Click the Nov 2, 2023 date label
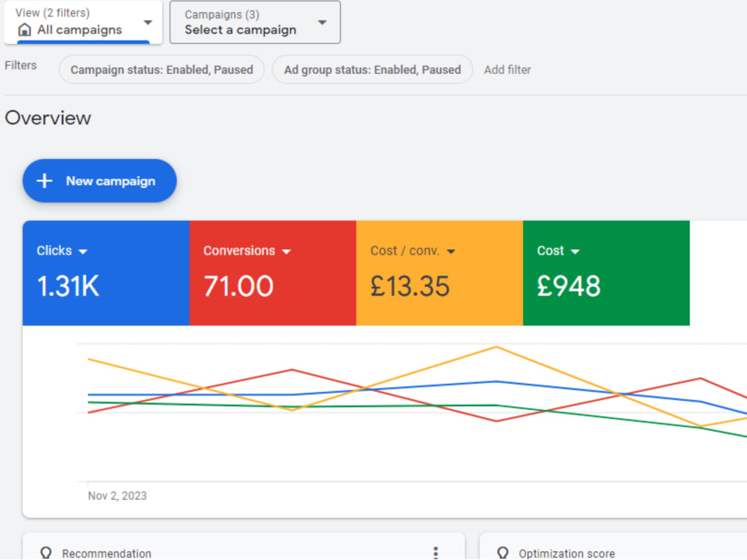This screenshot has width=747, height=560. pos(117,496)
